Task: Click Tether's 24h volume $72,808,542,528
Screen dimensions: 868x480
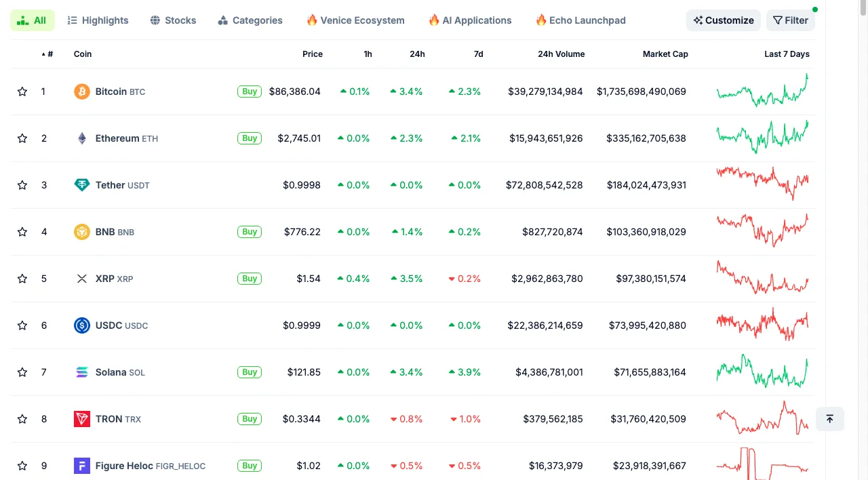Action: [545, 185]
